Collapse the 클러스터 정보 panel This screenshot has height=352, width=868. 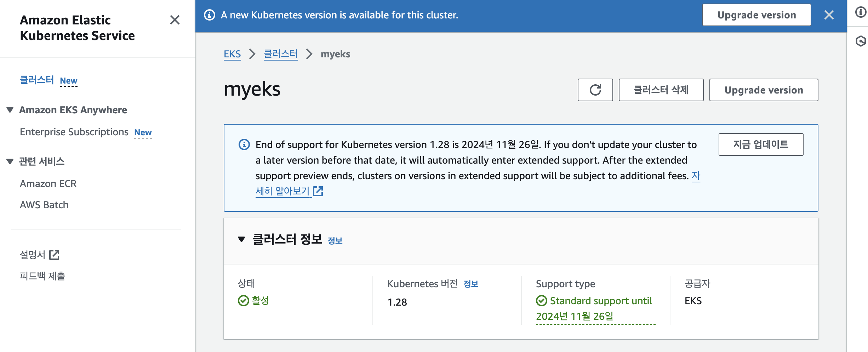(x=241, y=239)
